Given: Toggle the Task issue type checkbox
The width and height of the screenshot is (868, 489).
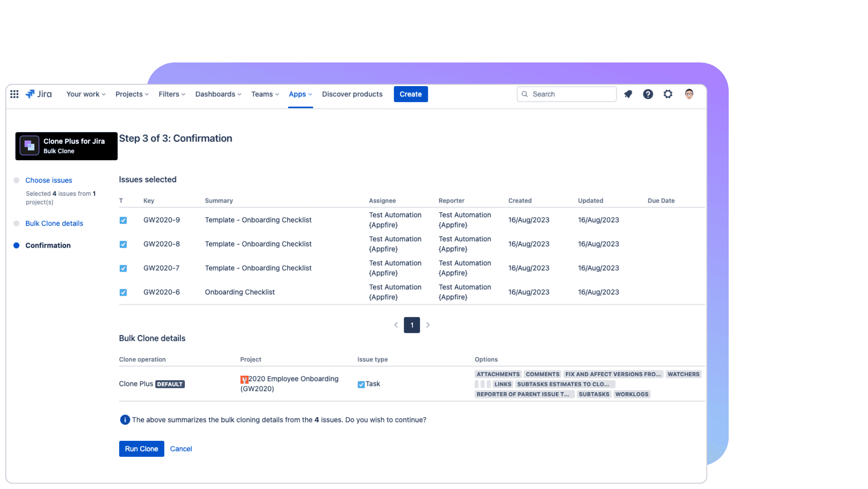Looking at the screenshot, I should (x=360, y=384).
